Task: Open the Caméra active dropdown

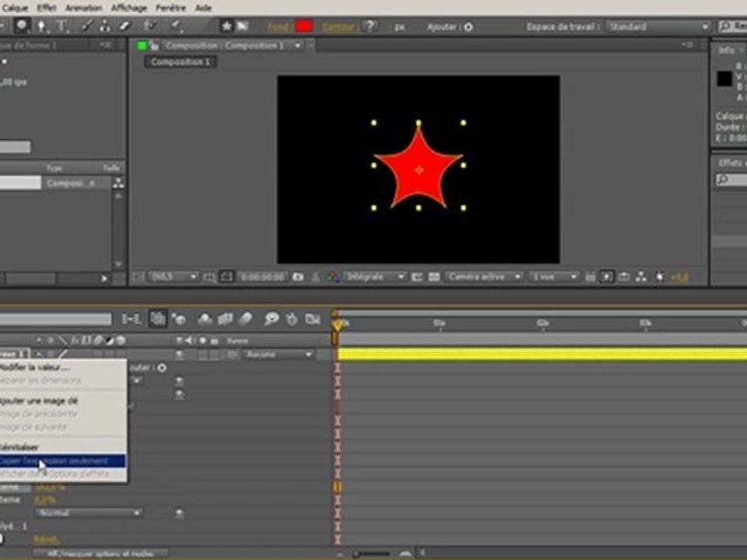Action: (483, 277)
